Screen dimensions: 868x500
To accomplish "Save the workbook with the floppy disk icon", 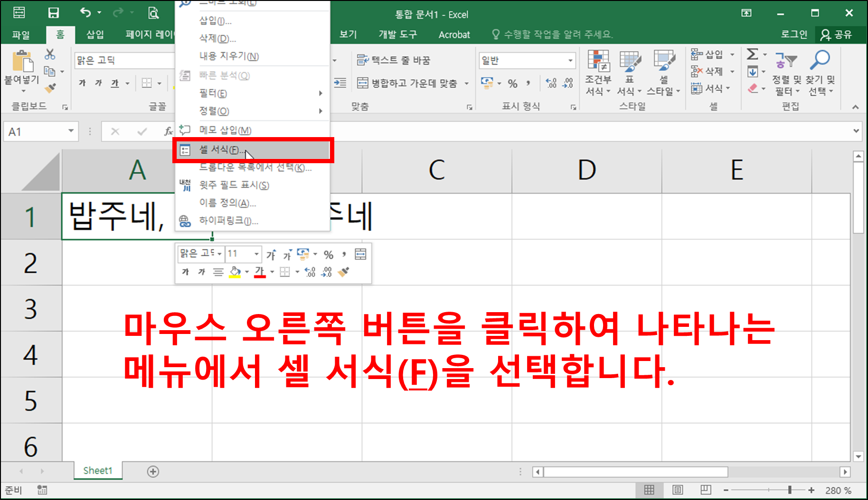I will (x=54, y=13).
